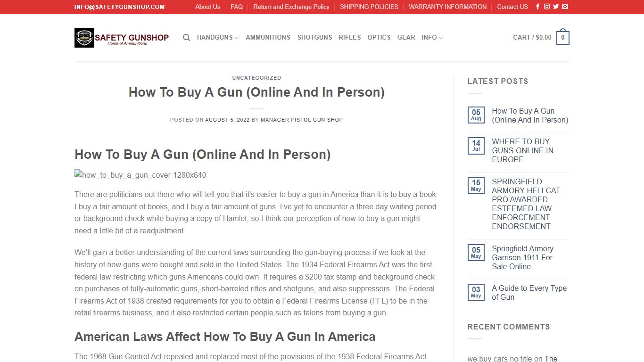Click the INFO@SAFETYGUNSHOP.COM email address
The height and width of the screenshot is (362, 644).
tap(119, 7)
